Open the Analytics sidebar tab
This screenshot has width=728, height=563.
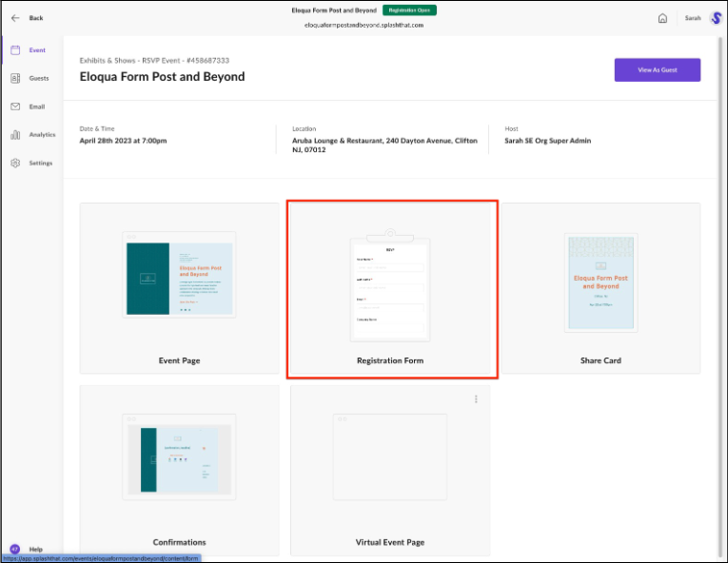point(42,135)
